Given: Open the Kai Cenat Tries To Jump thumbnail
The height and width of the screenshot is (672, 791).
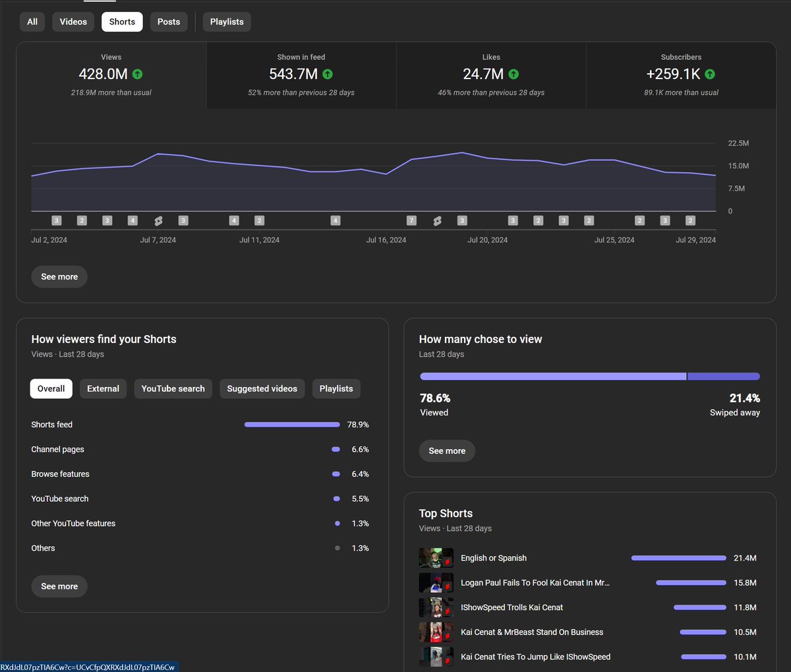Looking at the screenshot, I should (436, 657).
